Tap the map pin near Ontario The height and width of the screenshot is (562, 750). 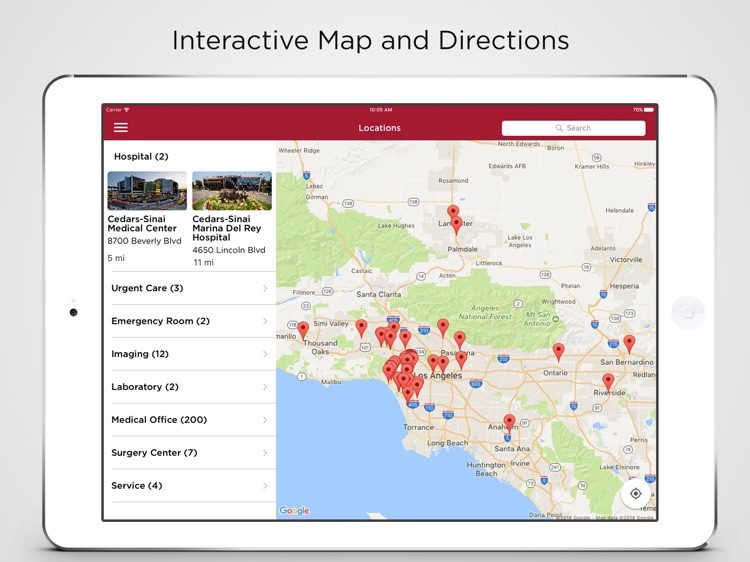coord(558,352)
